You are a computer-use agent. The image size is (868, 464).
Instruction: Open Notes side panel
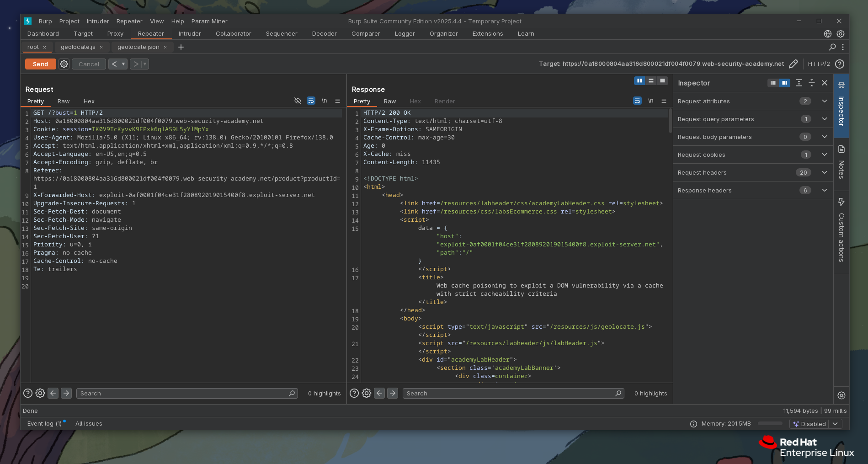(x=841, y=164)
